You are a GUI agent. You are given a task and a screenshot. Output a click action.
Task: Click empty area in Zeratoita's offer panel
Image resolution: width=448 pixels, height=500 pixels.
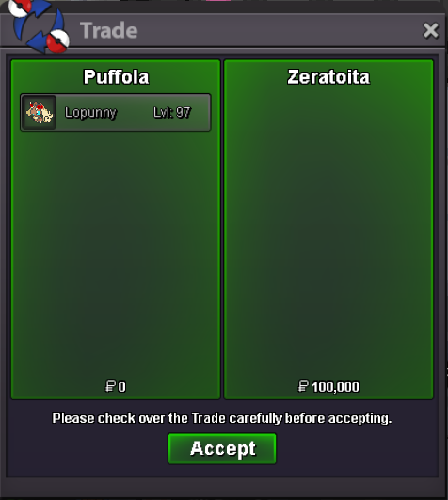tap(328, 230)
